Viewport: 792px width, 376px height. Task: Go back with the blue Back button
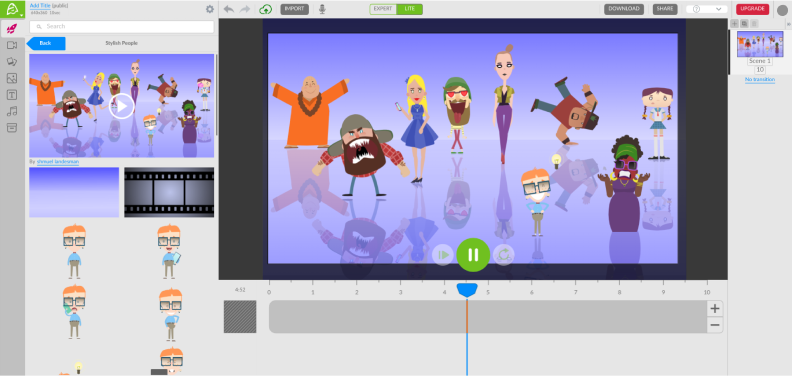click(x=45, y=43)
